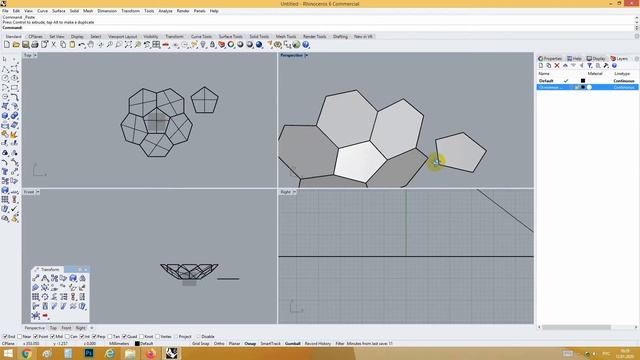The width and height of the screenshot is (640, 360).
Task: Click the Help question mark toolbar icon
Action: (306, 45)
